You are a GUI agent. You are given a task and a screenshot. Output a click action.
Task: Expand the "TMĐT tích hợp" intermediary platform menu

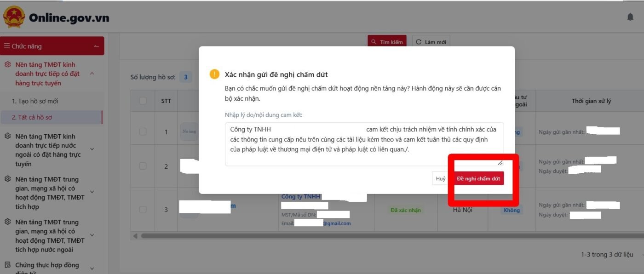pyautogui.click(x=92, y=192)
